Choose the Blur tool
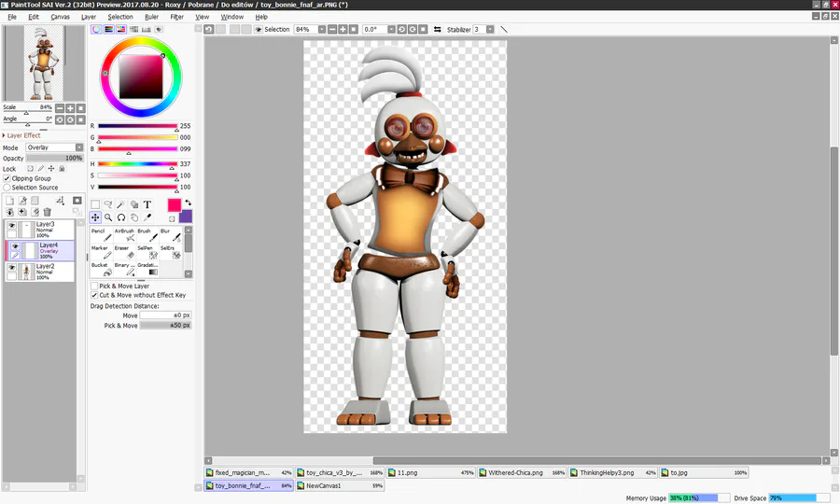Viewport: 840px width, 504px height. [171, 234]
